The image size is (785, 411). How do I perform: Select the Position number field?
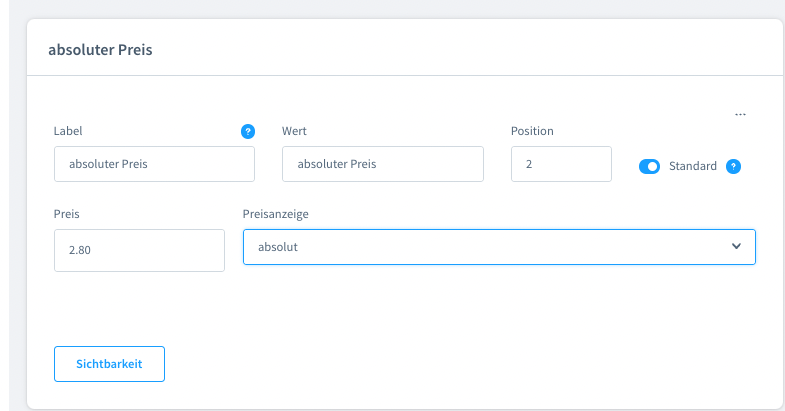(560, 164)
